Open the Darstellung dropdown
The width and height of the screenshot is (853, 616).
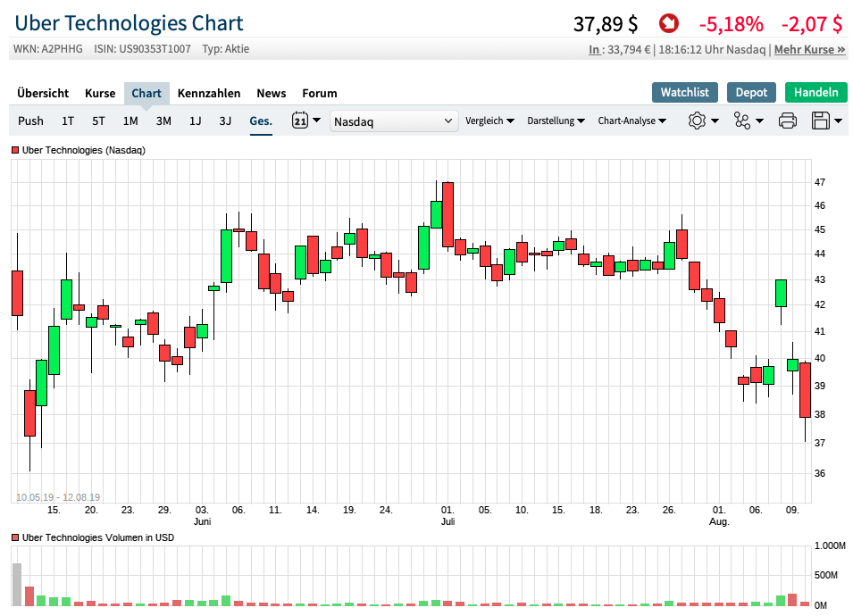point(556,121)
